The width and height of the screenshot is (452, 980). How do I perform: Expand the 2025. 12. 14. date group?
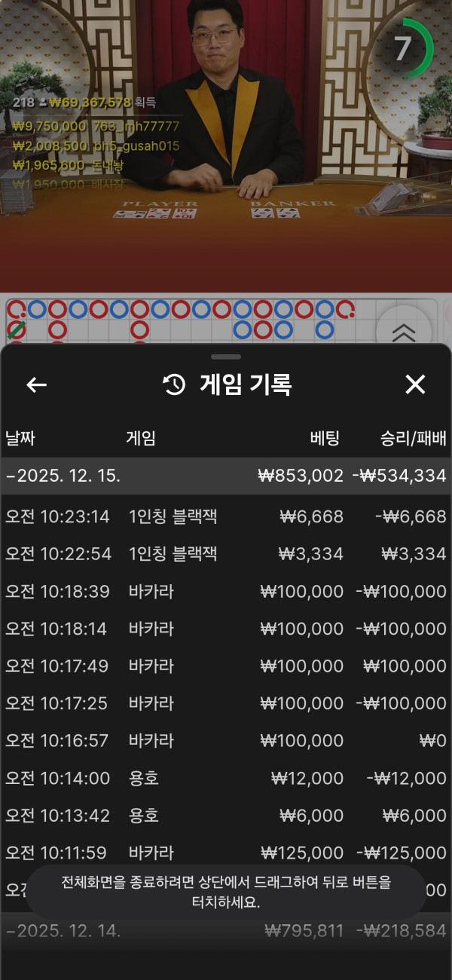(x=226, y=930)
